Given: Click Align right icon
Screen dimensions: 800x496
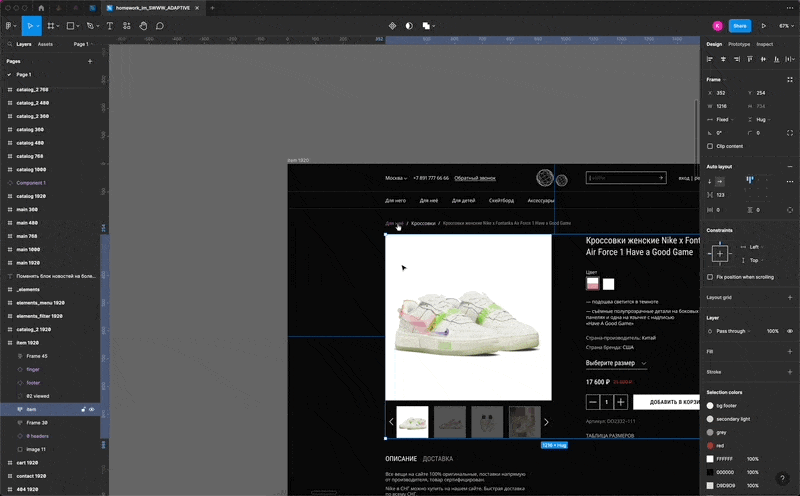Looking at the screenshot, I should pyautogui.click(x=736, y=59).
